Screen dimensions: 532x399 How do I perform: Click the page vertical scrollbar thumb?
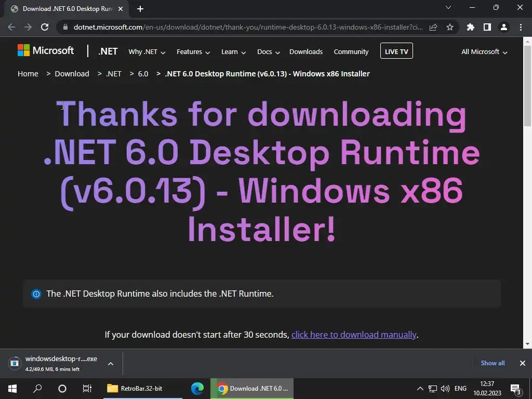[x=527, y=86]
